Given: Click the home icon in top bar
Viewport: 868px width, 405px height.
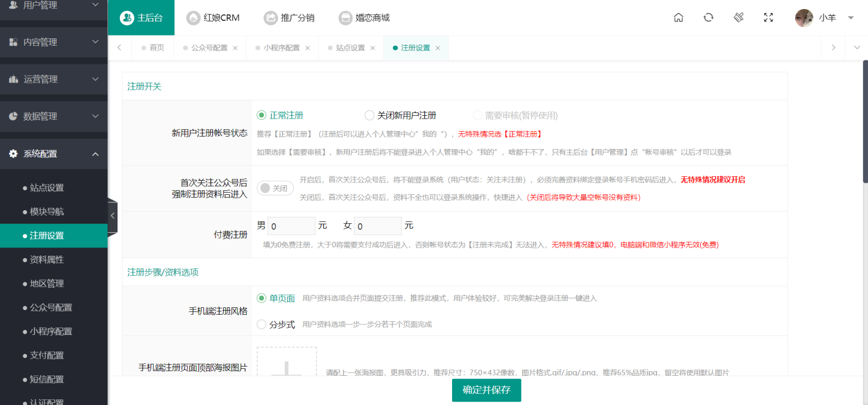Looking at the screenshot, I should [x=679, y=18].
